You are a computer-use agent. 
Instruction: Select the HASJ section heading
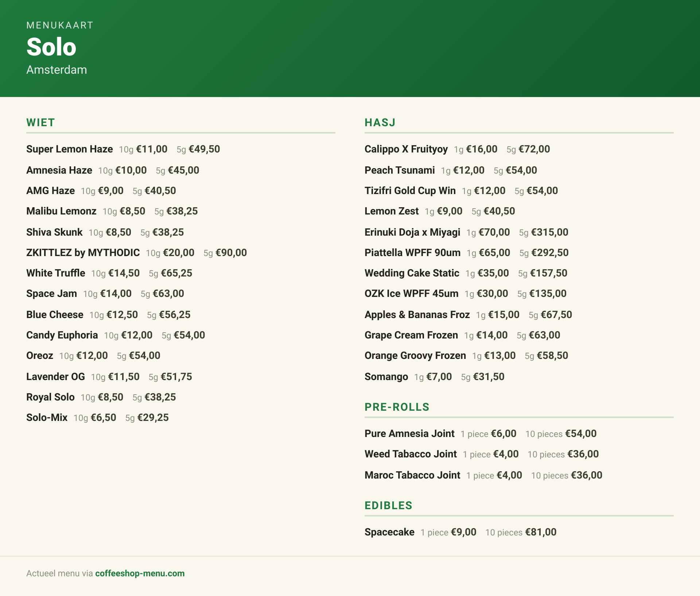380,123
